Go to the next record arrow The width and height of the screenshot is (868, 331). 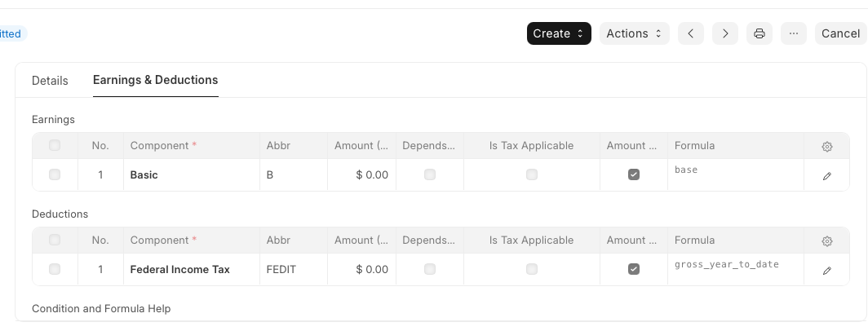point(724,33)
